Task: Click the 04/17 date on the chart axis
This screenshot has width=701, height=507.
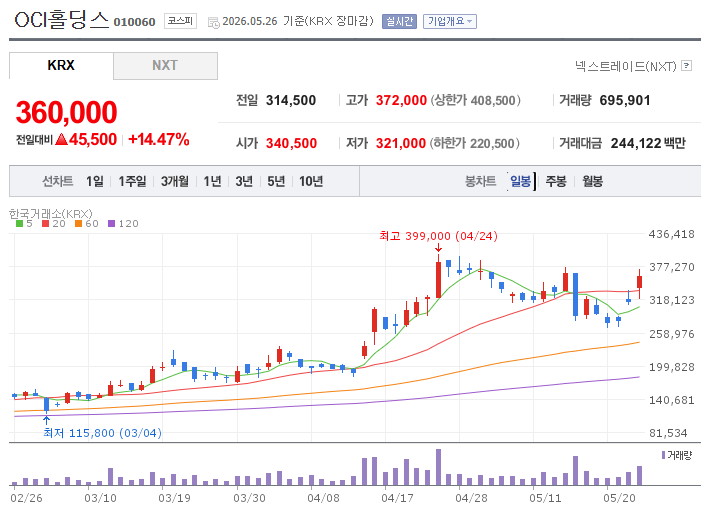Action: (x=397, y=498)
